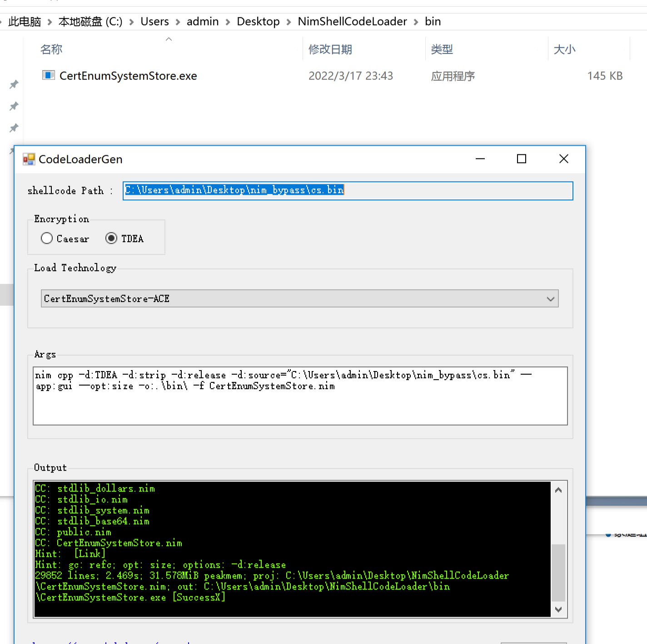Select Caesar encryption radio button
Viewport: 647px width, 644px height.
point(47,238)
